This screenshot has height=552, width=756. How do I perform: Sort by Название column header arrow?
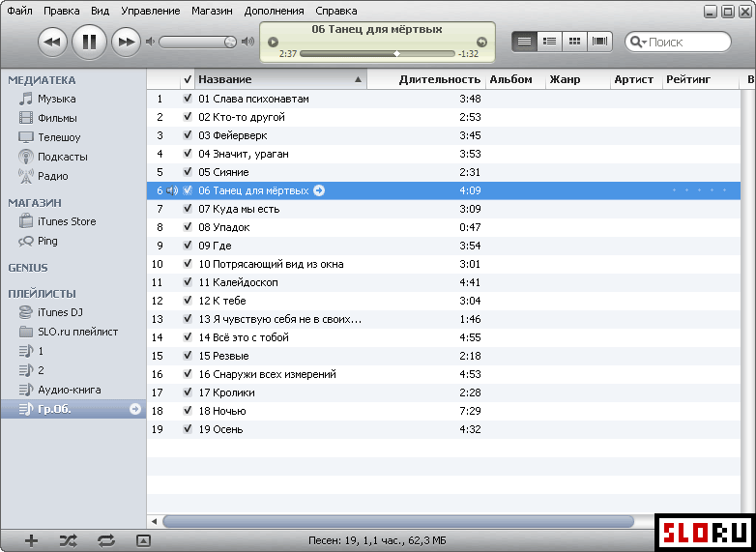click(x=359, y=79)
